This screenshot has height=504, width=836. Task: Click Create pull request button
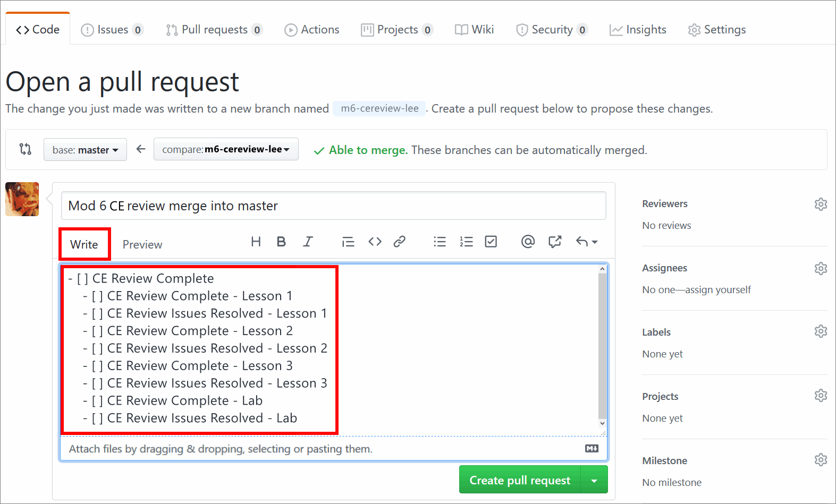520,480
